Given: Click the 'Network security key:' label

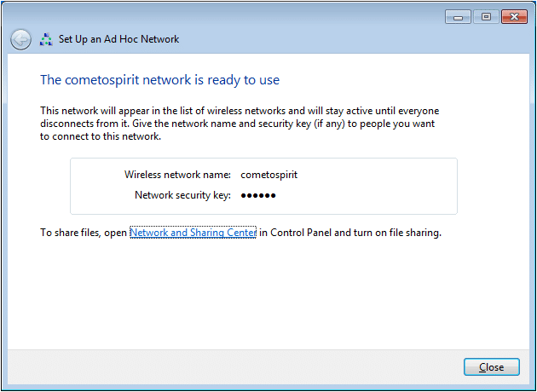Looking at the screenshot, I should (x=182, y=195).
